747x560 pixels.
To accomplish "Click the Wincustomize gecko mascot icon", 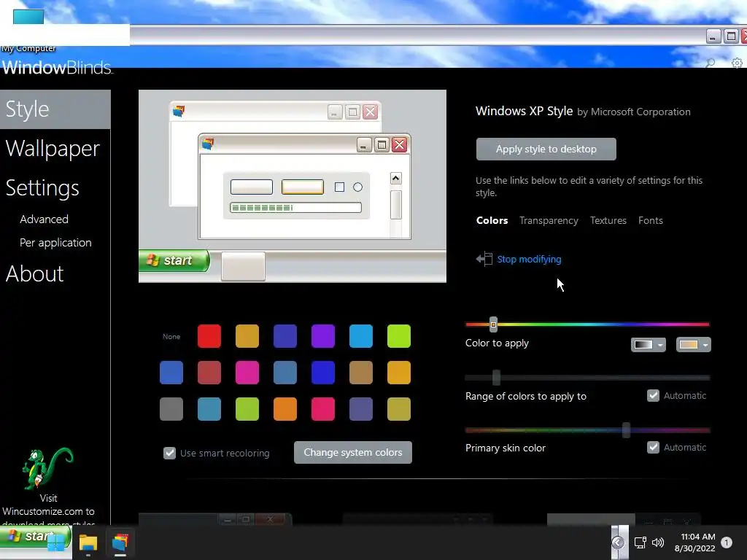I will click(x=47, y=469).
